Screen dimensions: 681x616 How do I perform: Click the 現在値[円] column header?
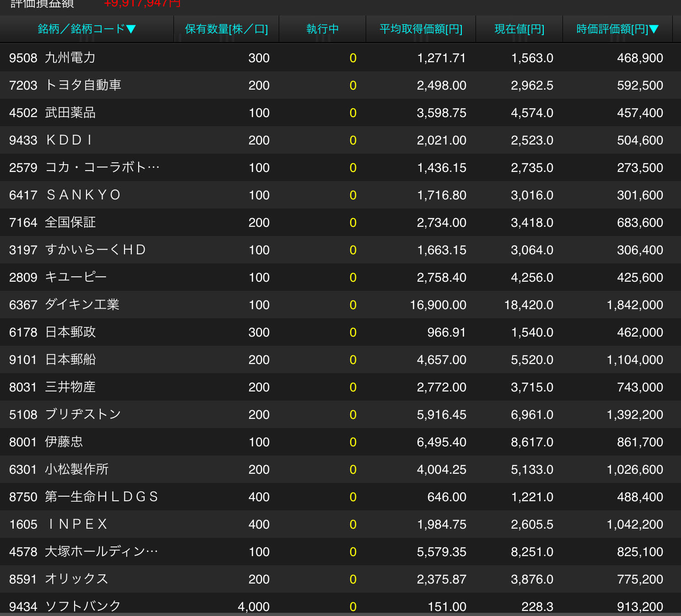pos(519,29)
